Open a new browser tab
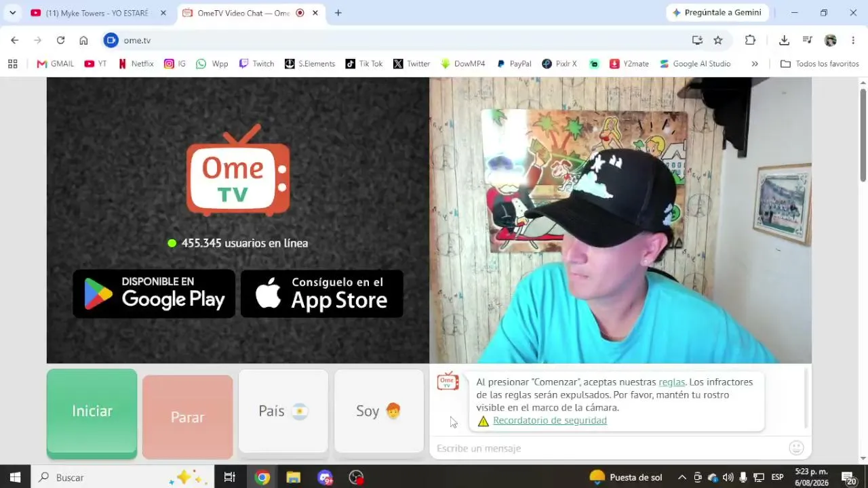 (338, 13)
